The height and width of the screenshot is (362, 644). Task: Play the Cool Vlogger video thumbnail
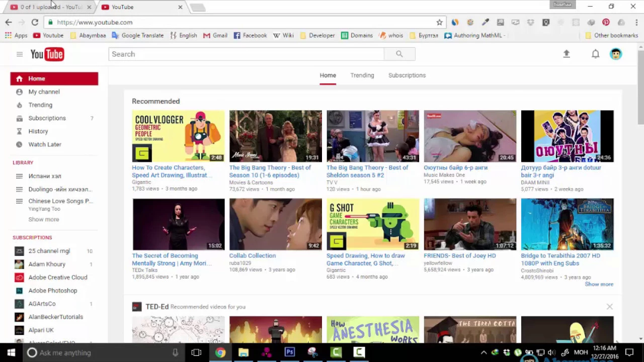point(178,136)
